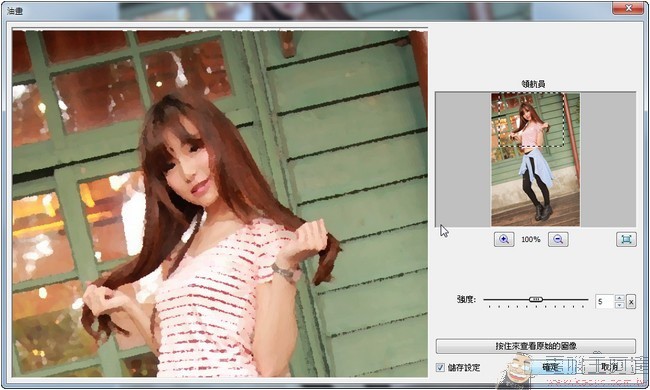
Task: Click the zoom out magnifier icon
Action: pyautogui.click(x=558, y=239)
